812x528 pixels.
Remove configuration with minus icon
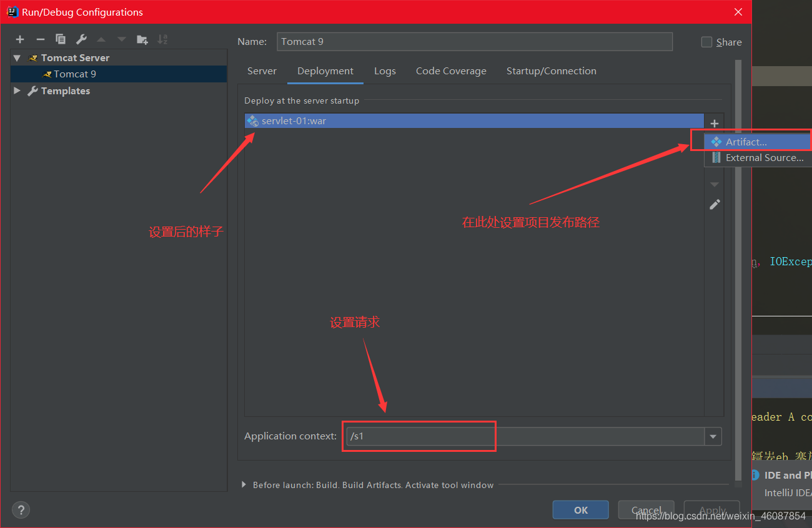coord(40,39)
